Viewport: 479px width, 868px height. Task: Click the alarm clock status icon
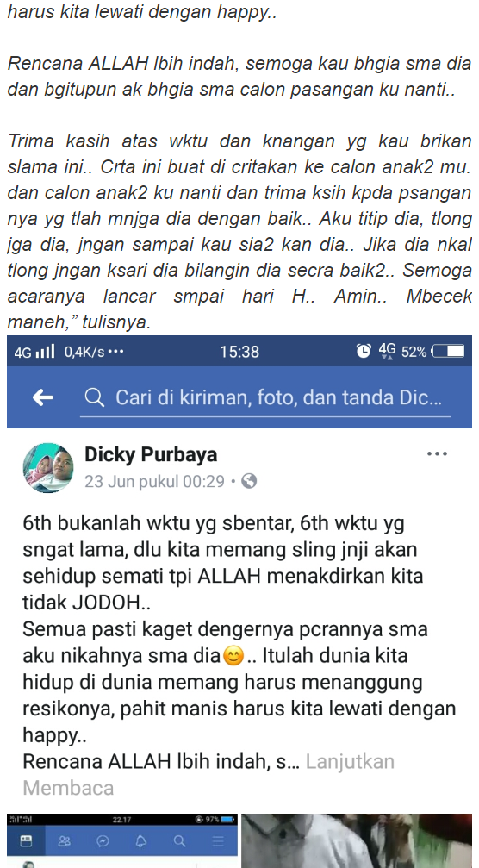[x=364, y=351]
